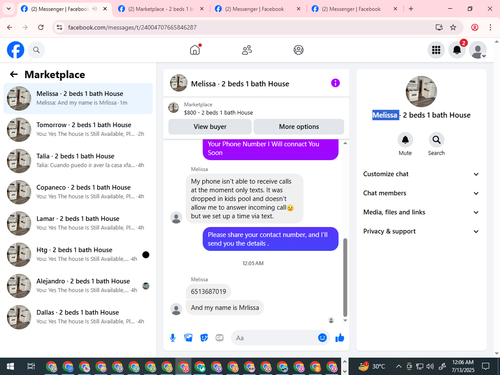Open the account profile avatar menu

(x=478, y=50)
